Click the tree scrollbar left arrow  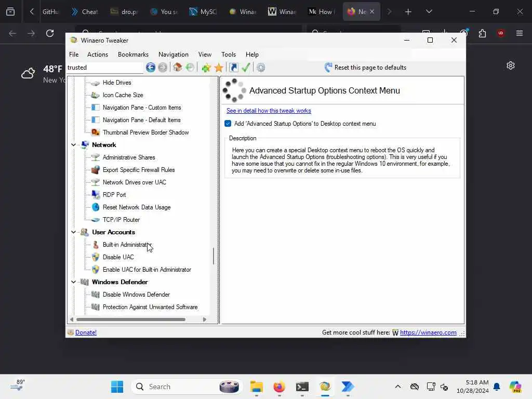(72, 320)
